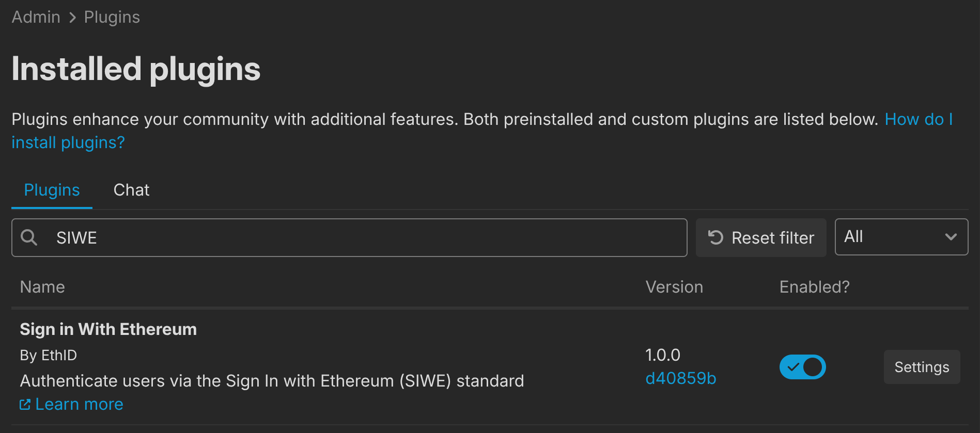980x433 pixels.
Task: Select the Plugins tab
Action: pyautogui.click(x=51, y=189)
